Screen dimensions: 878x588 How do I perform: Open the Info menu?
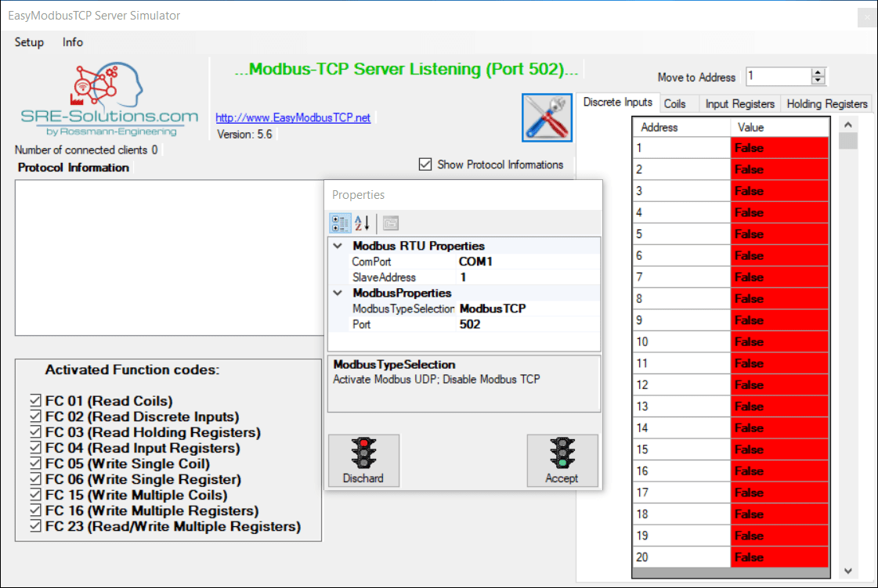click(x=72, y=42)
